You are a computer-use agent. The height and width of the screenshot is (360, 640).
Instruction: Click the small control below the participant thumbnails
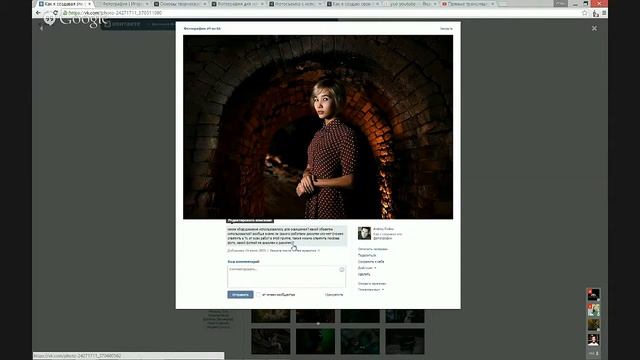click(x=593, y=353)
